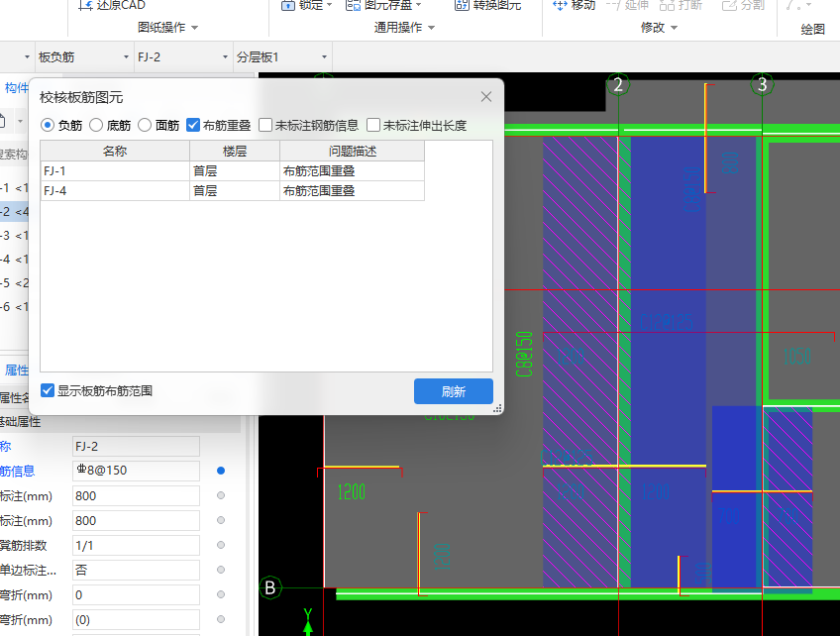Switch to the 属性 panel tab
This screenshot has height=636, width=840.
[x=16, y=371]
